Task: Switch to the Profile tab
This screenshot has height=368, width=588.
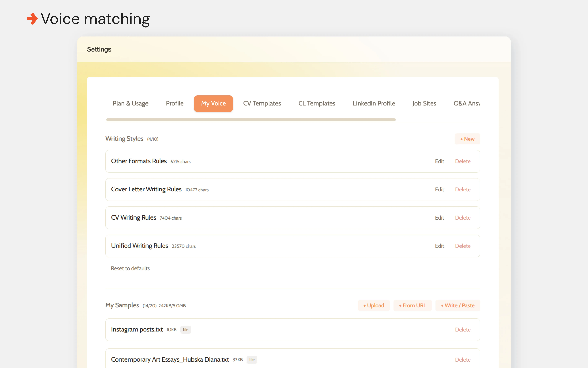Action: (175, 103)
